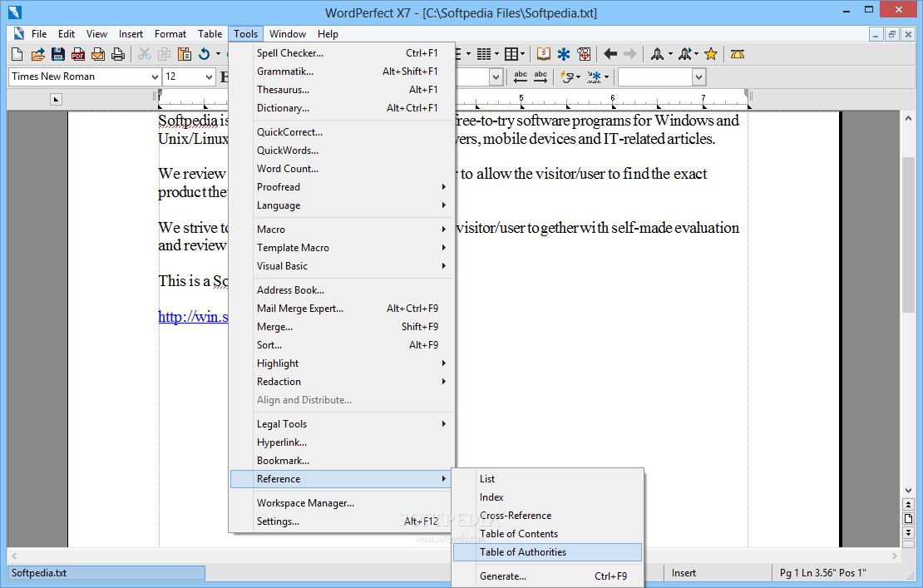Click the vertical scrollbar up arrow

coord(908,118)
